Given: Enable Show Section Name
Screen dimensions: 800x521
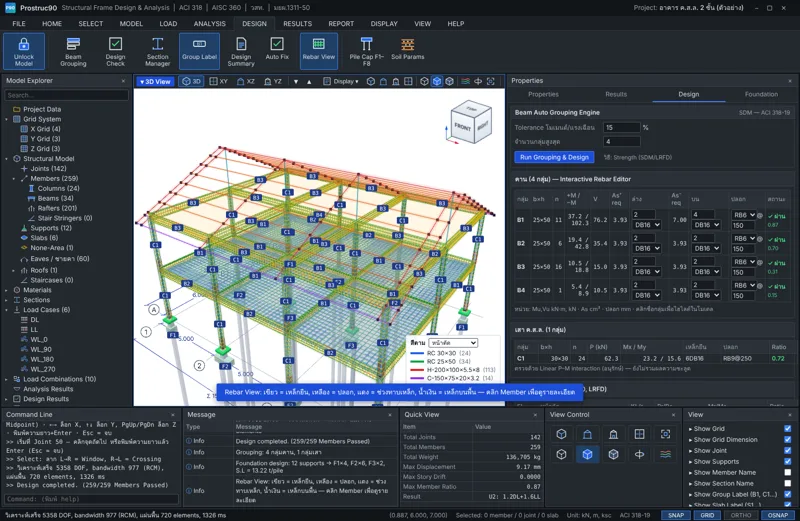Looking at the screenshot, I should [x=788, y=483].
